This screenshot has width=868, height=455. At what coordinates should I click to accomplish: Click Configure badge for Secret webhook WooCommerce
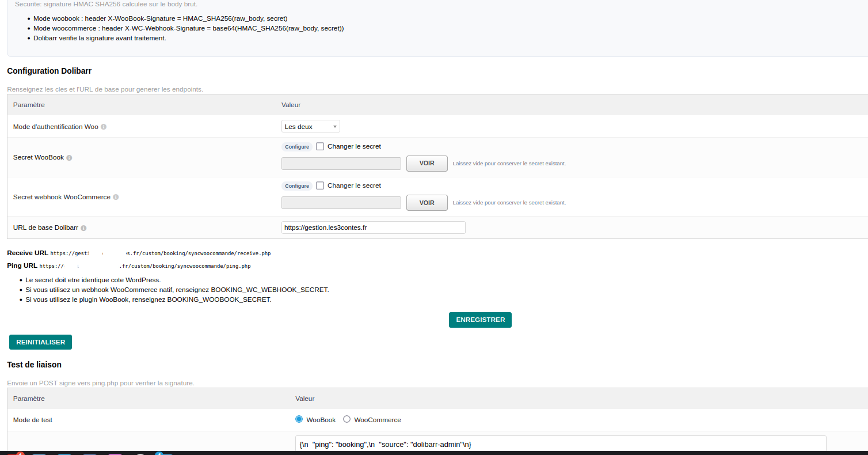tap(297, 186)
